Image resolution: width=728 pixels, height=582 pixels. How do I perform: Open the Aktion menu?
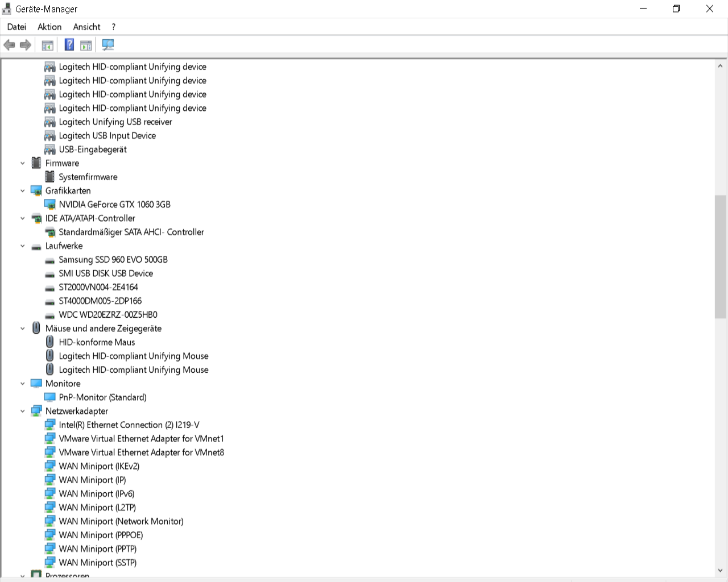49,27
